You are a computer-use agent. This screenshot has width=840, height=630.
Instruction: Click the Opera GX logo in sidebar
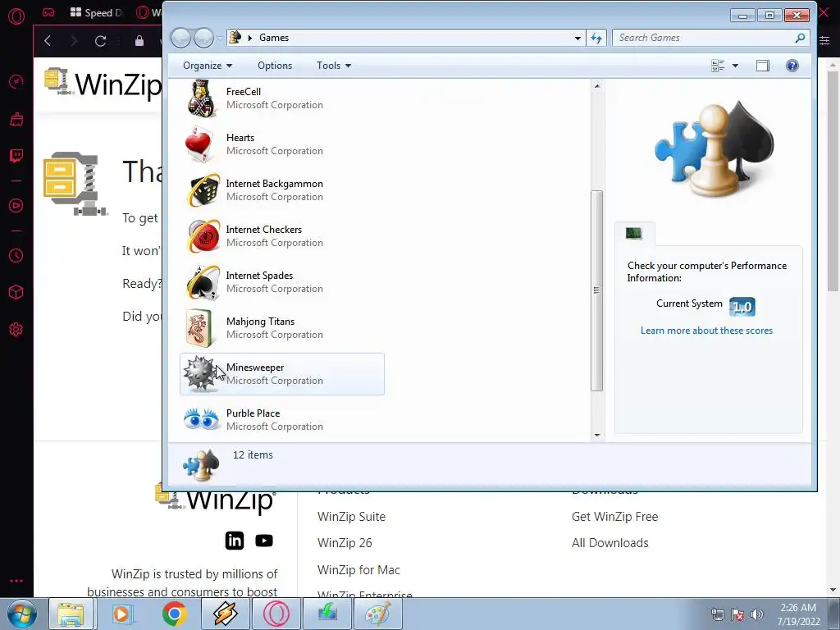coord(16,16)
